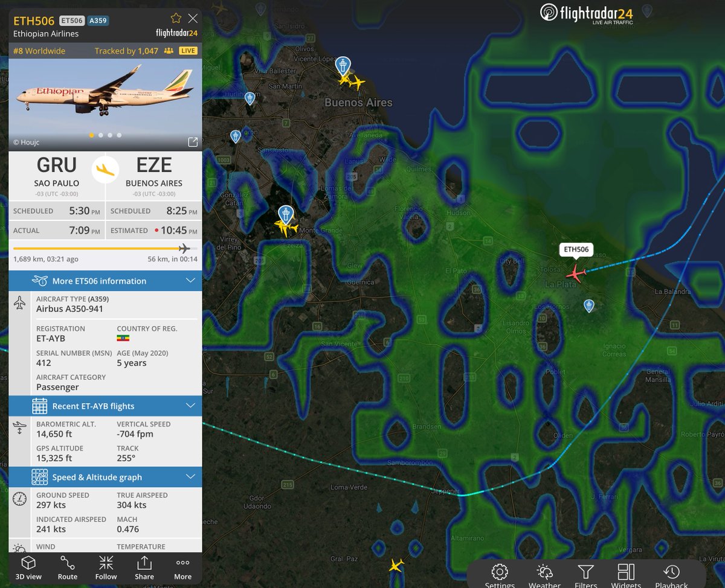Click the ET-AYB registration value
This screenshot has height=588, width=725.
pyautogui.click(x=51, y=339)
